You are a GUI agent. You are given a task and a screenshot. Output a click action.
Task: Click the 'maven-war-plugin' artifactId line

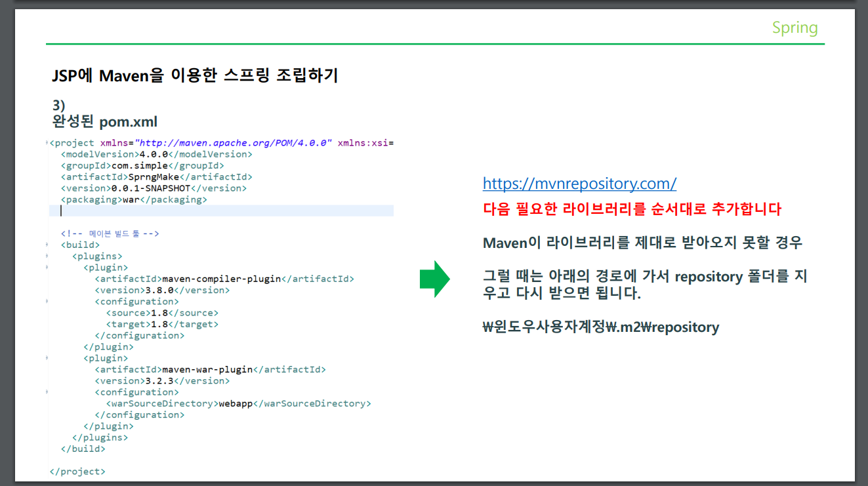(210, 369)
